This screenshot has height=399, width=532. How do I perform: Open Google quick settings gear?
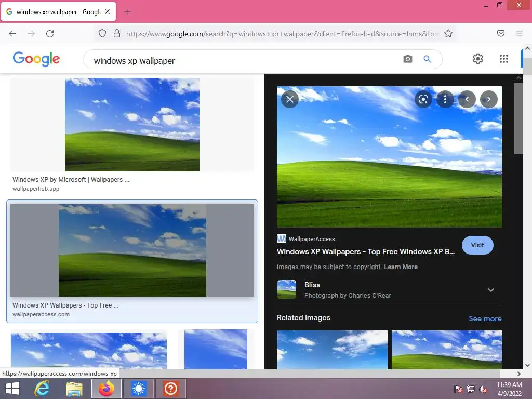click(478, 59)
